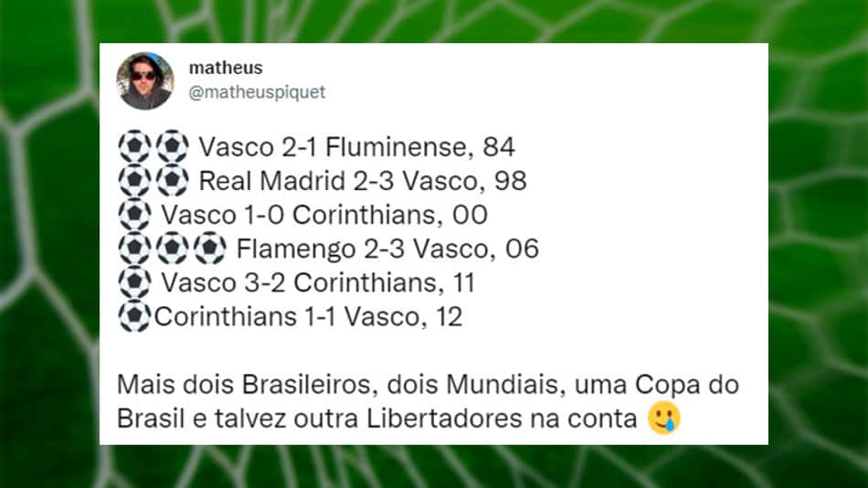Open the @matheuspiquet handle link

(257, 92)
